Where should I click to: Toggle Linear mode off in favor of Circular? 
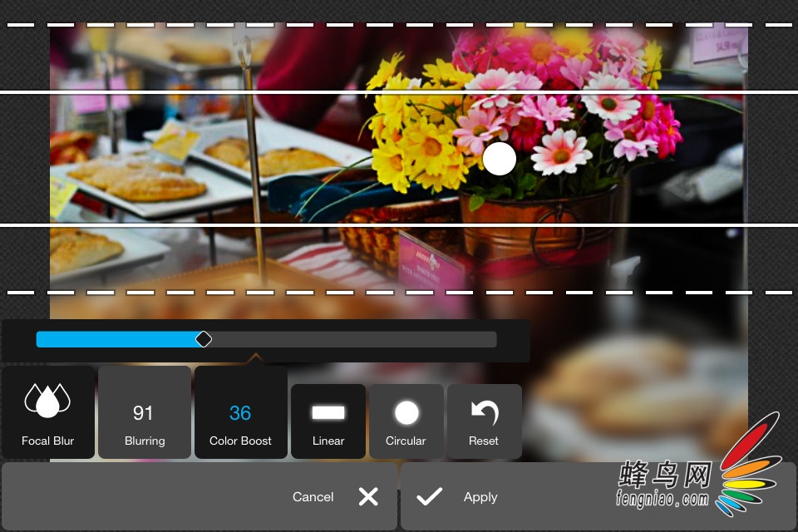tap(328, 421)
